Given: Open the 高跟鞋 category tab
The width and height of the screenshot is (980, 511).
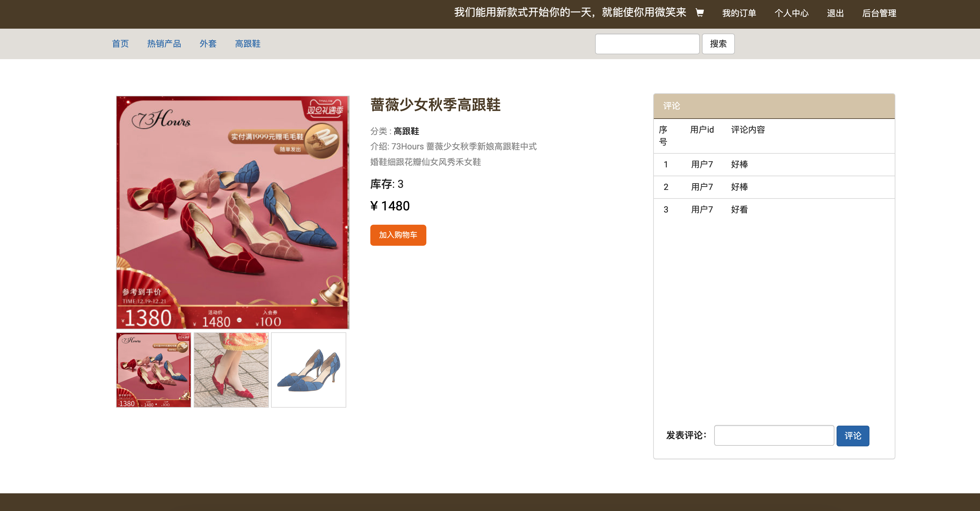Looking at the screenshot, I should pyautogui.click(x=247, y=43).
